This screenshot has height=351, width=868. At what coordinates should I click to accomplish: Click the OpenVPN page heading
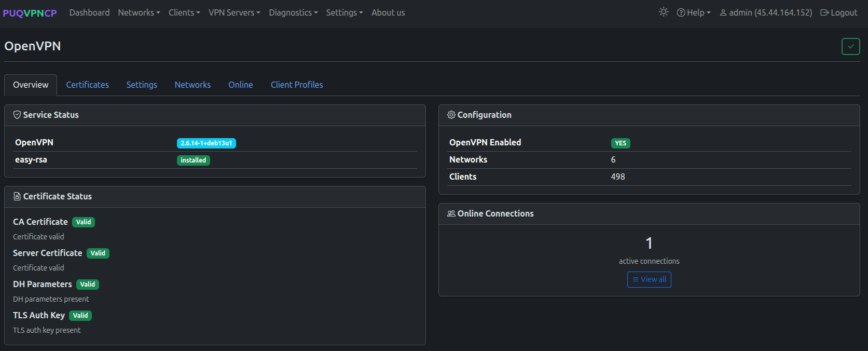pyautogui.click(x=33, y=46)
